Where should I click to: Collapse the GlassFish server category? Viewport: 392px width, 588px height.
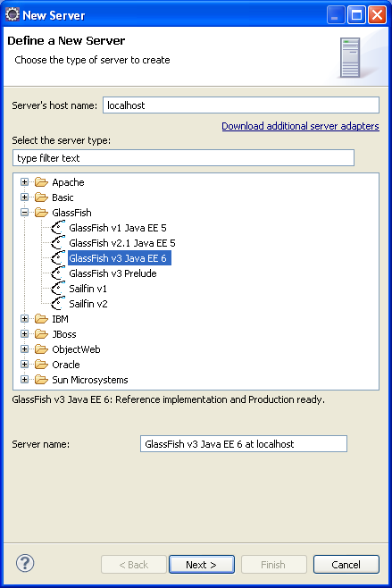[x=24, y=213]
